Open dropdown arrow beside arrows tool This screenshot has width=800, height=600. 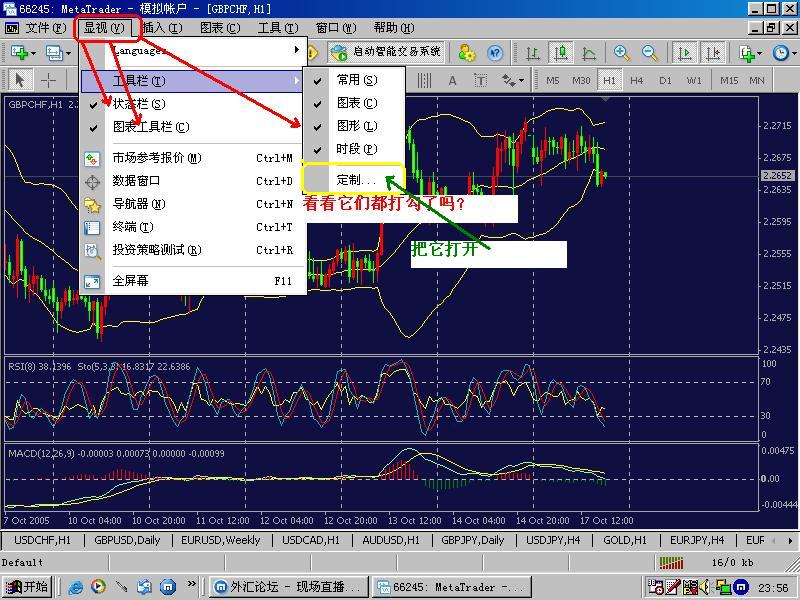point(521,81)
